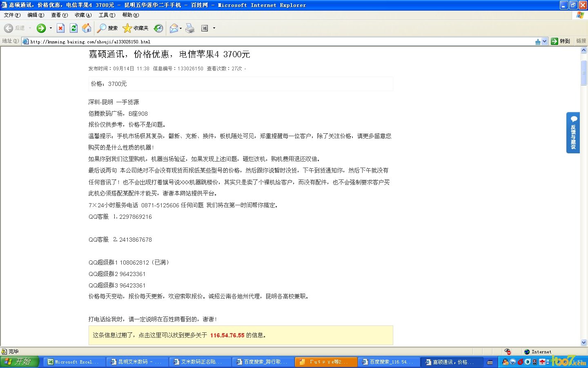588x368 pixels.
Task: Click the 开始 Start button
Action: pos(19,362)
